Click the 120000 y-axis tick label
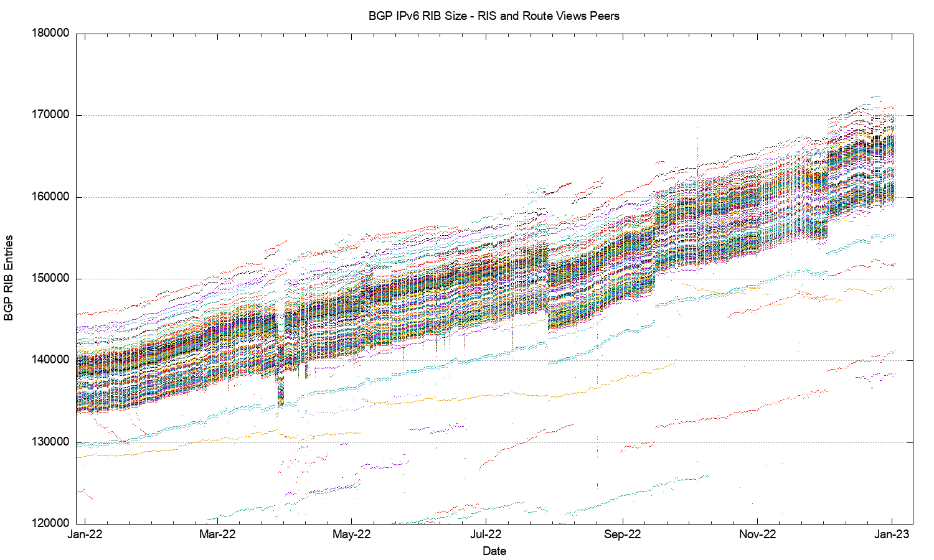This screenshot has width=934, height=560. [x=50, y=524]
